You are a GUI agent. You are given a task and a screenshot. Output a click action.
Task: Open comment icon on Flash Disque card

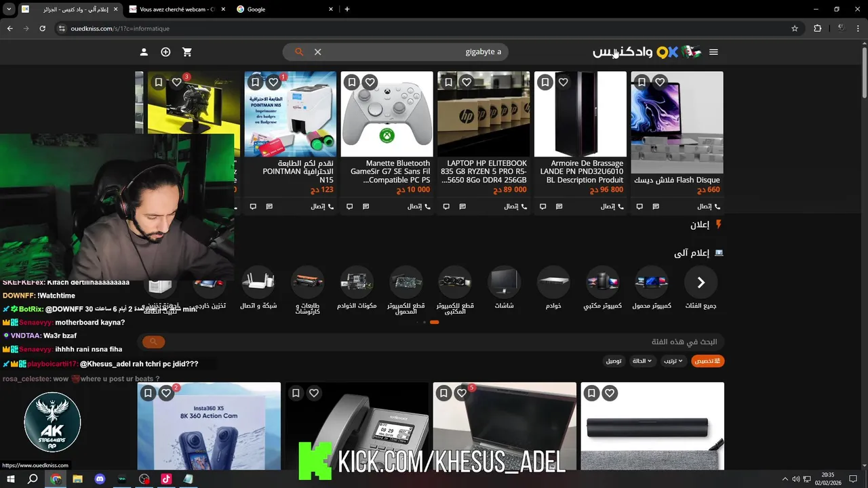(x=639, y=207)
